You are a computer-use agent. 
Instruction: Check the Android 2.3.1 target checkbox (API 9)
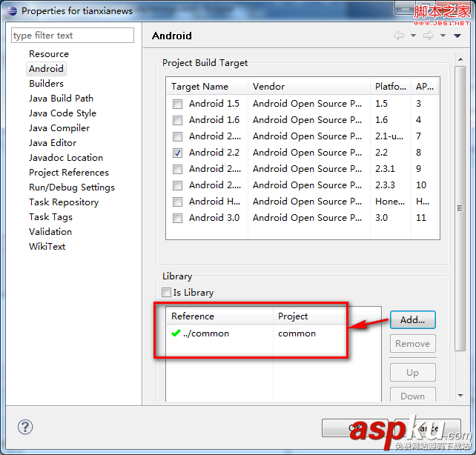coord(178,169)
